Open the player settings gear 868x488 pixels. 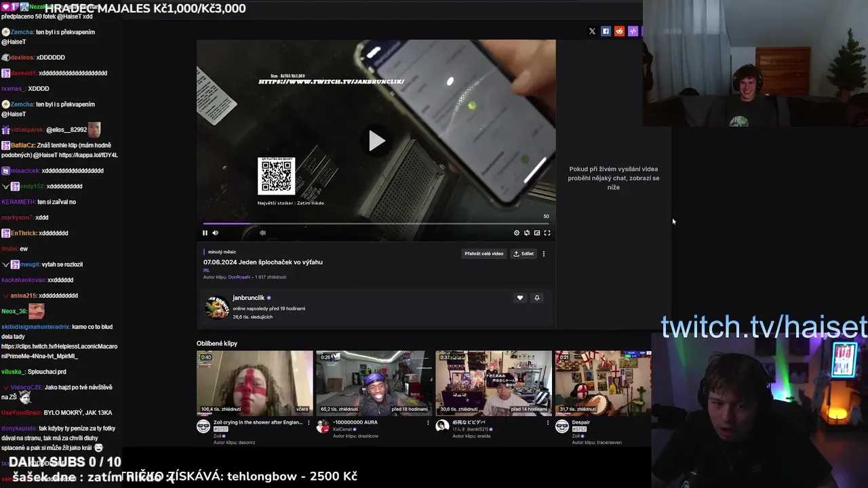517,233
